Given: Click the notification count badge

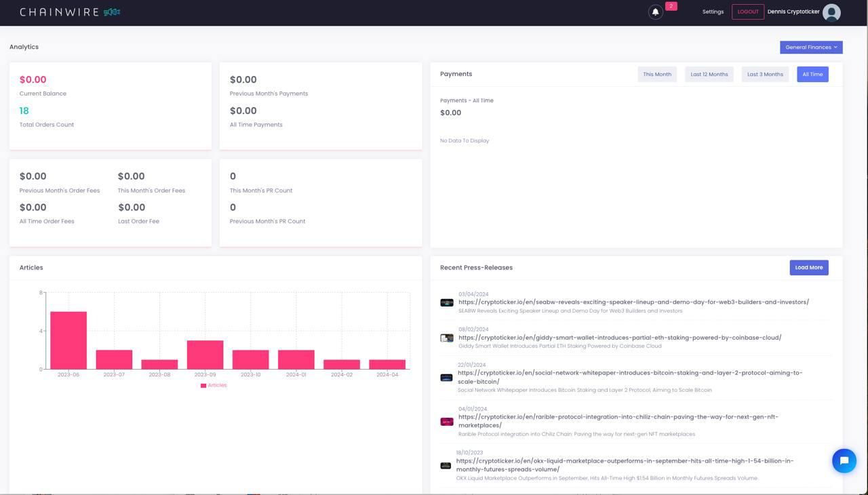Looking at the screenshot, I should pos(671,6).
